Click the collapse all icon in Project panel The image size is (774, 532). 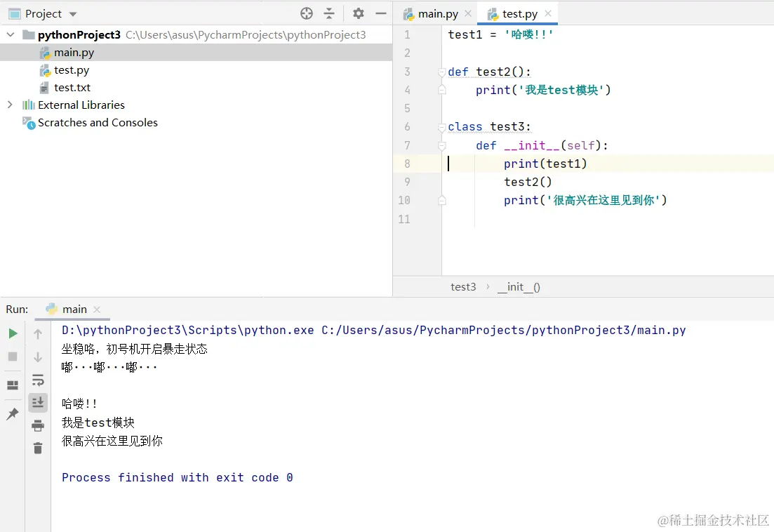328,13
